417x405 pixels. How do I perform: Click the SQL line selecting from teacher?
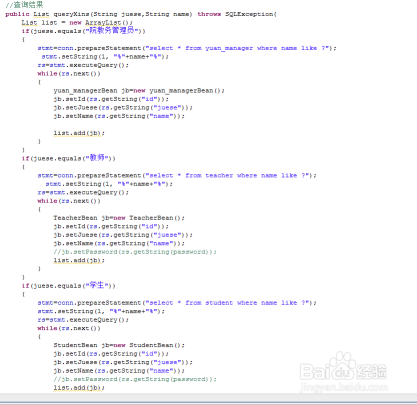[x=177, y=175]
